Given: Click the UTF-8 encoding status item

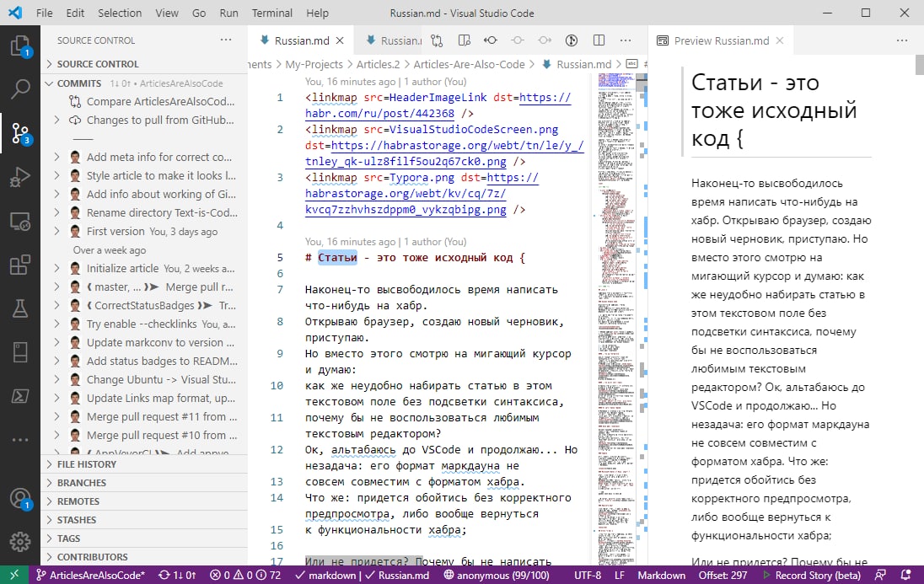Looking at the screenshot, I should click(588, 575).
